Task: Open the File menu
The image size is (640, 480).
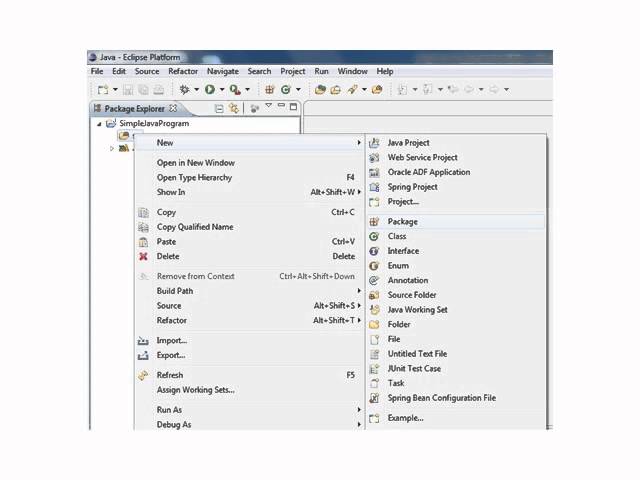Action: 97,71
